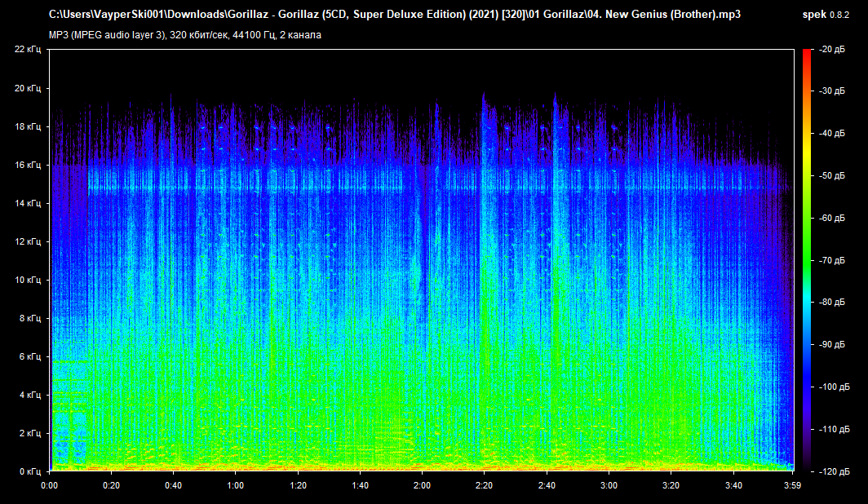Click the 1:00 time axis label

pyautogui.click(x=236, y=484)
